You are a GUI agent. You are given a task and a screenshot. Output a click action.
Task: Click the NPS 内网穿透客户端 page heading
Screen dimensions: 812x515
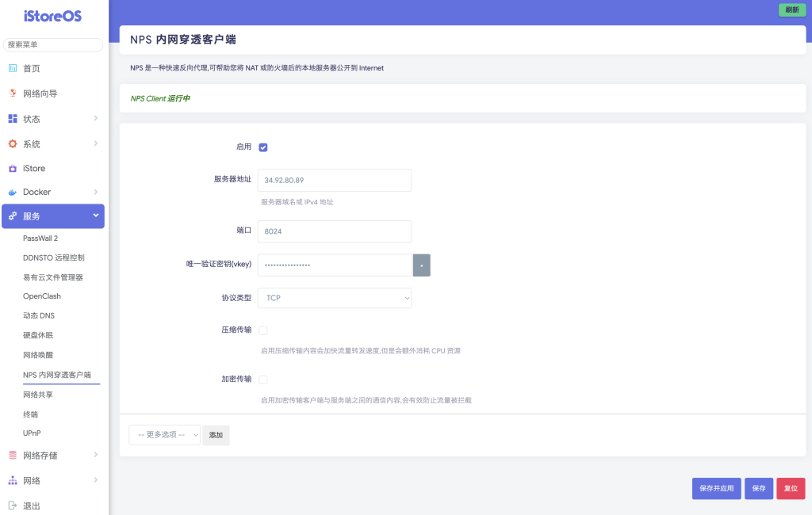tap(183, 40)
